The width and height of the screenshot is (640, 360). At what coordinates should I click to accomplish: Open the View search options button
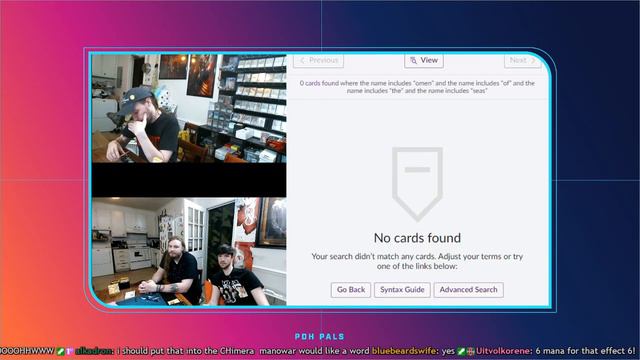[x=424, y=60]
